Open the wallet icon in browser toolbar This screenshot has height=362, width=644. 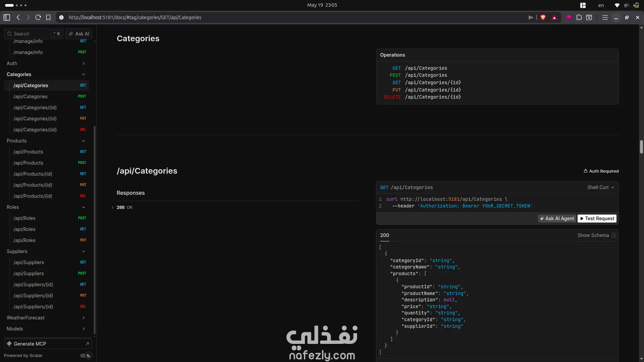tap(589, 17)
